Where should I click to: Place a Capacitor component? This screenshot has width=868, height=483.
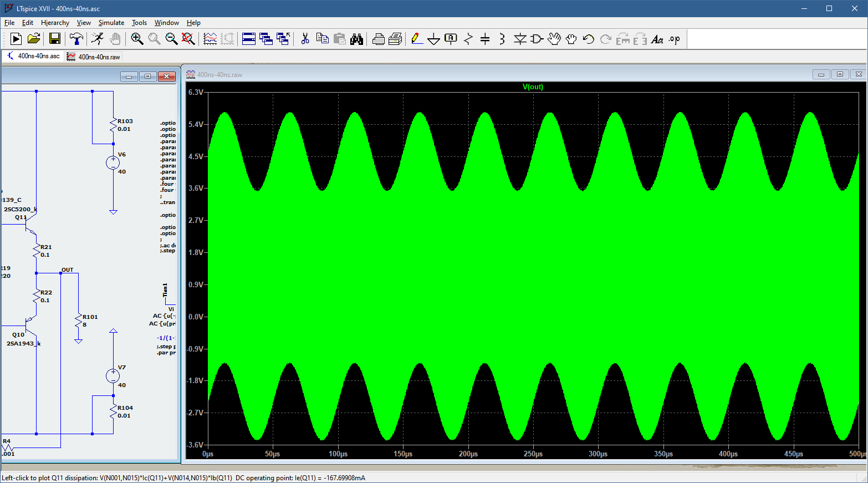pyautogui.click(x=485, y=39)
